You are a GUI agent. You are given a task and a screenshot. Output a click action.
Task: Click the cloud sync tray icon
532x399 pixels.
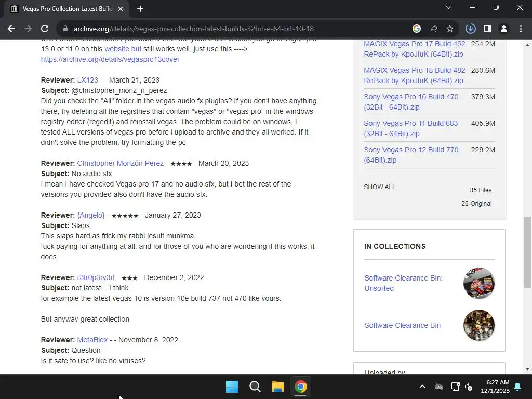(x=439, y=387)
